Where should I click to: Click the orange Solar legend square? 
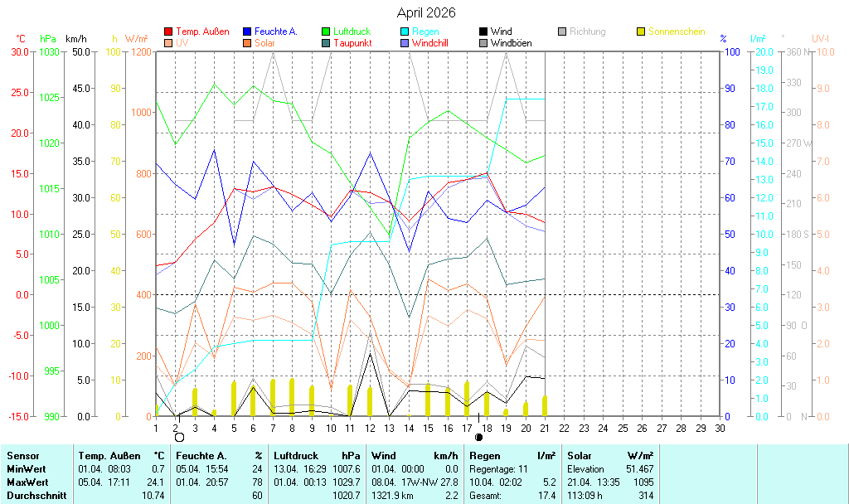248,43
